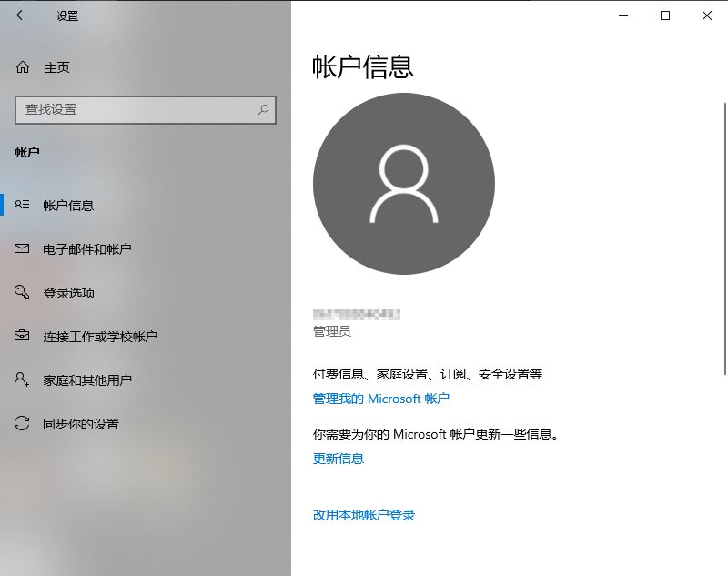Select 电子邮件和帐户 in the sidebar

coord(86,248)
